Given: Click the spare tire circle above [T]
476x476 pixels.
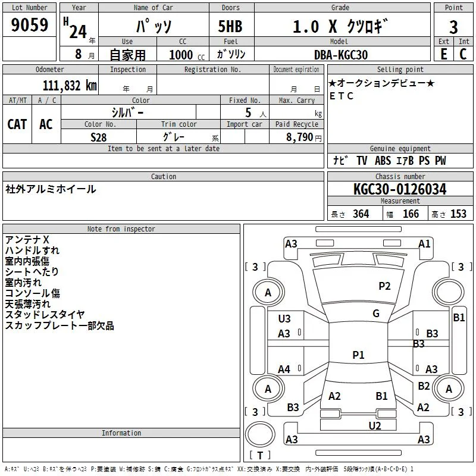Looking at the screenshot, I should [260, 435].
